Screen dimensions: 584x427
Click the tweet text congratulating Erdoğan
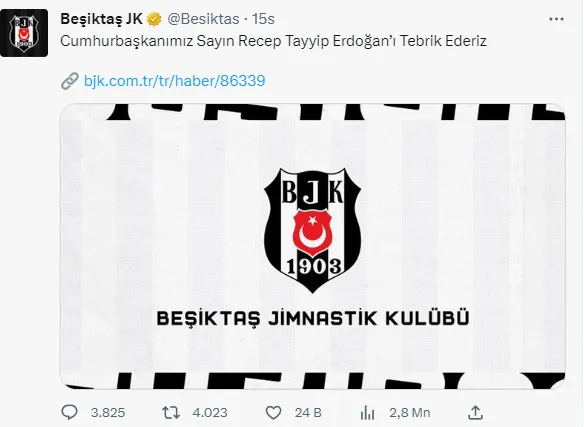(273, 41)
